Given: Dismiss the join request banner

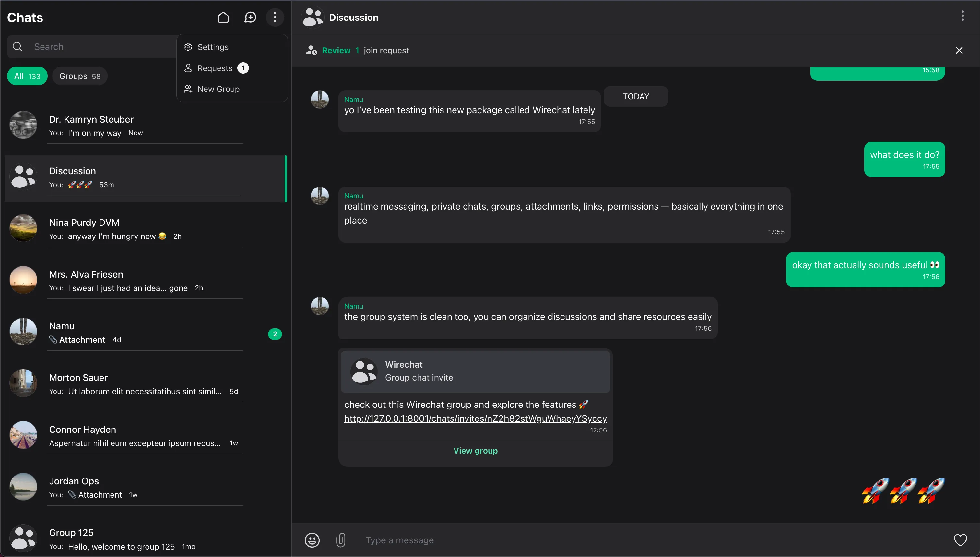Looking at the screenshot, I should [959, 51].
